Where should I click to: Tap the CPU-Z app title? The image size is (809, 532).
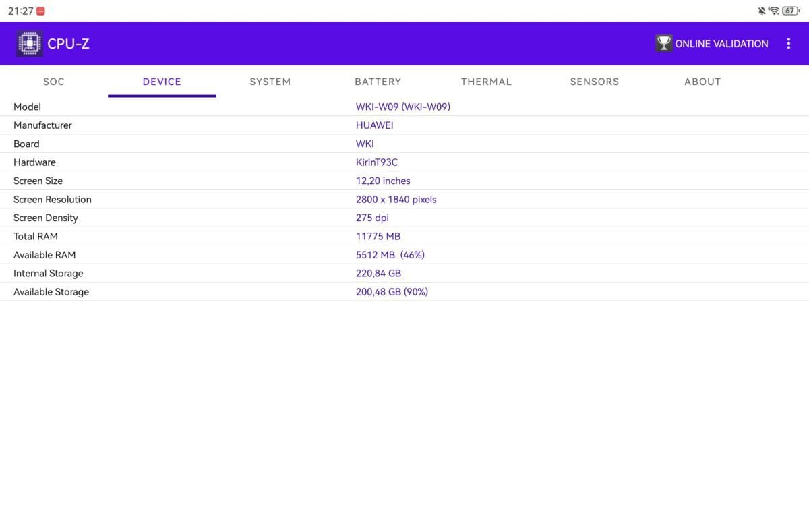pyautogui.click(x=68, y=44)
